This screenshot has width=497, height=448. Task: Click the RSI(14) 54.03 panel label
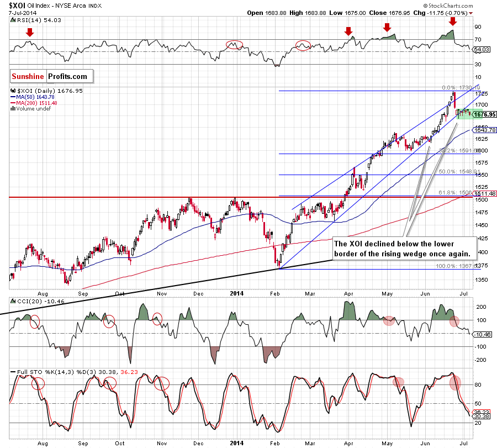pos(39,20)
